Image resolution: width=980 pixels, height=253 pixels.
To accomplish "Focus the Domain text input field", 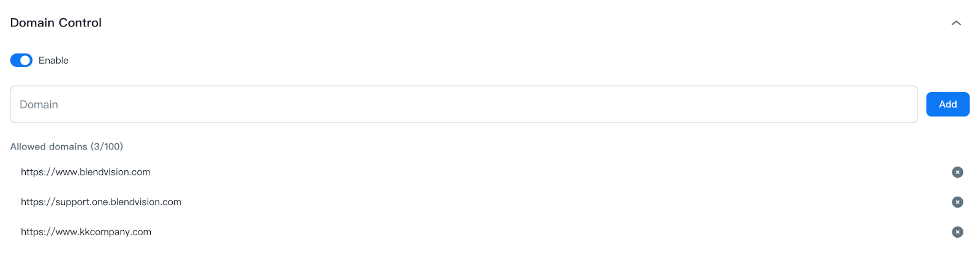I will [x=463, y=104].
